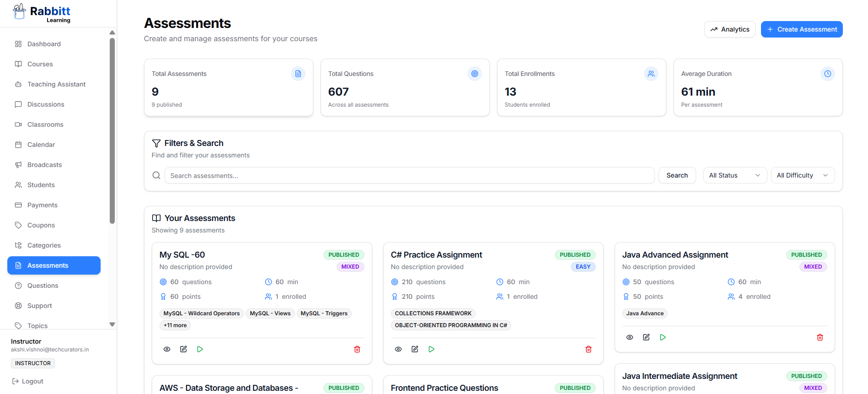Click eye icon on Java Advanced Assignment
The image size is (868, 394).
pos(630,337)
